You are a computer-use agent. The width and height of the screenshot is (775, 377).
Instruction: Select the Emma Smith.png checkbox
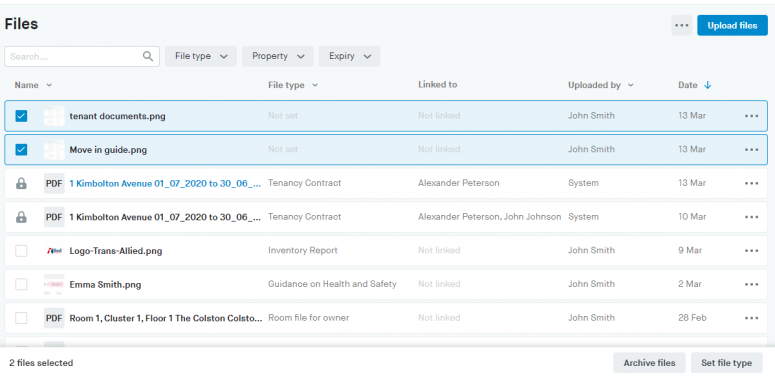tap(21, 284)
